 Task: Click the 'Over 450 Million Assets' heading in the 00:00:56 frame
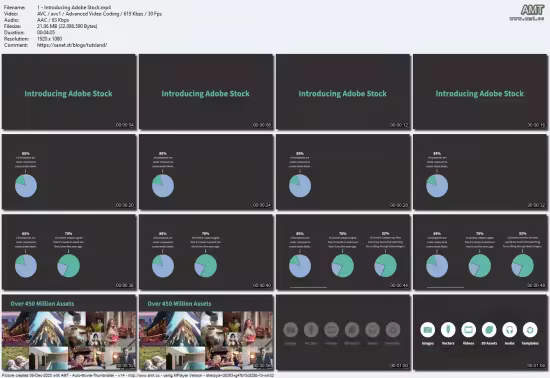coord(179,304)
